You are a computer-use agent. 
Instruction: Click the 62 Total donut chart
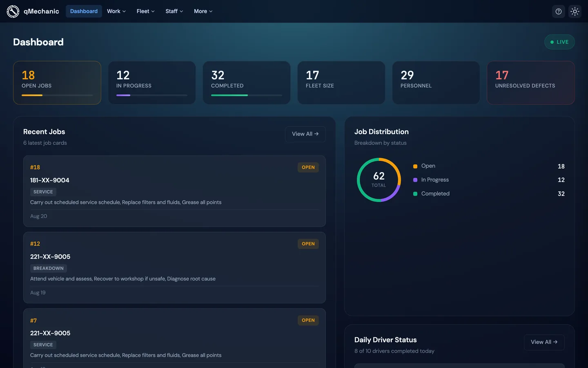click(379, 180)
